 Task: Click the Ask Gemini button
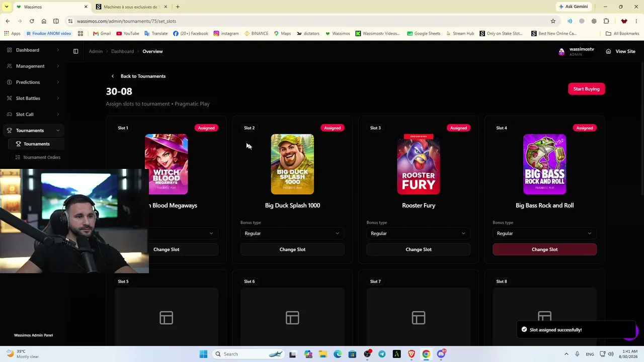click(x=573, y=7)
